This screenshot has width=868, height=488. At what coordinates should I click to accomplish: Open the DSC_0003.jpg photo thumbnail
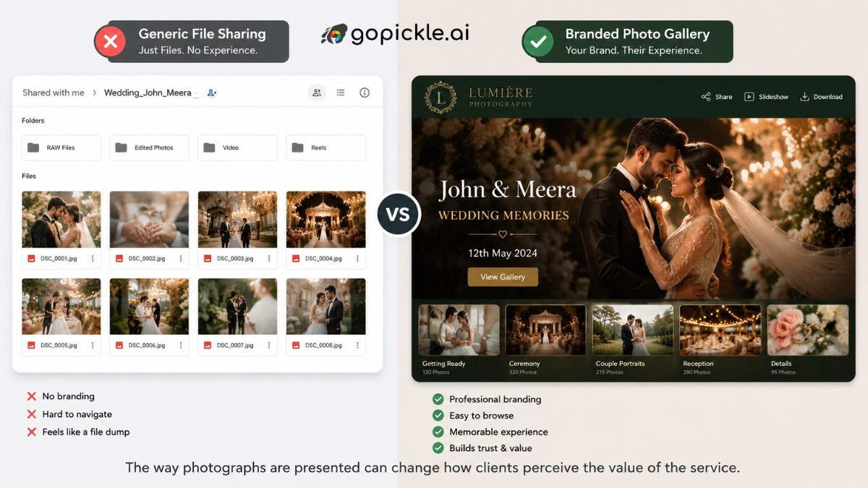(237, 220)
